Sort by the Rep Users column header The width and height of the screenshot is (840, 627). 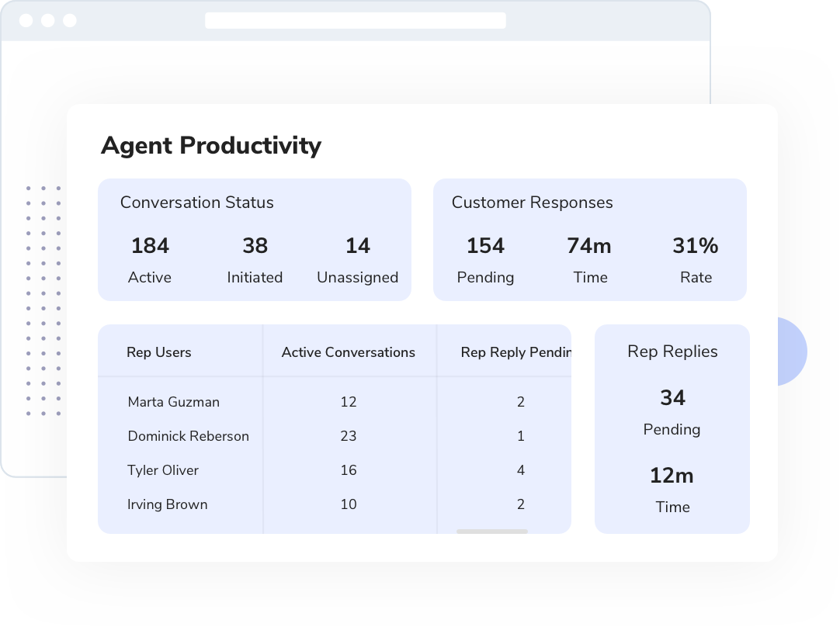click(160, 352)
